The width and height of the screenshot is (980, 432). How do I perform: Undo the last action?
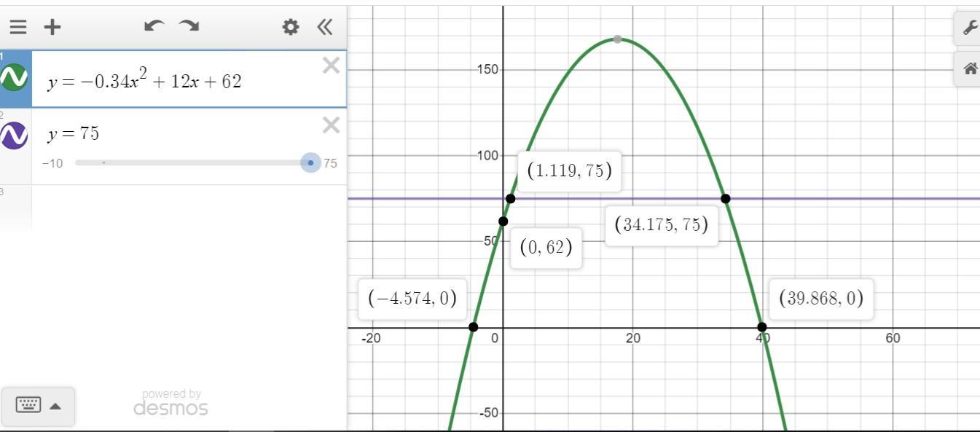point(154,26)
